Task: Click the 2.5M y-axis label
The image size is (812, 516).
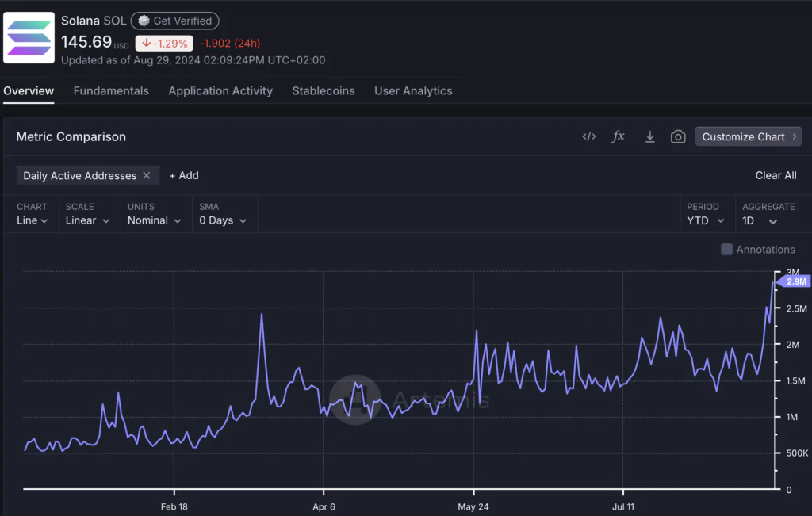Action: [x=796, y=308]
